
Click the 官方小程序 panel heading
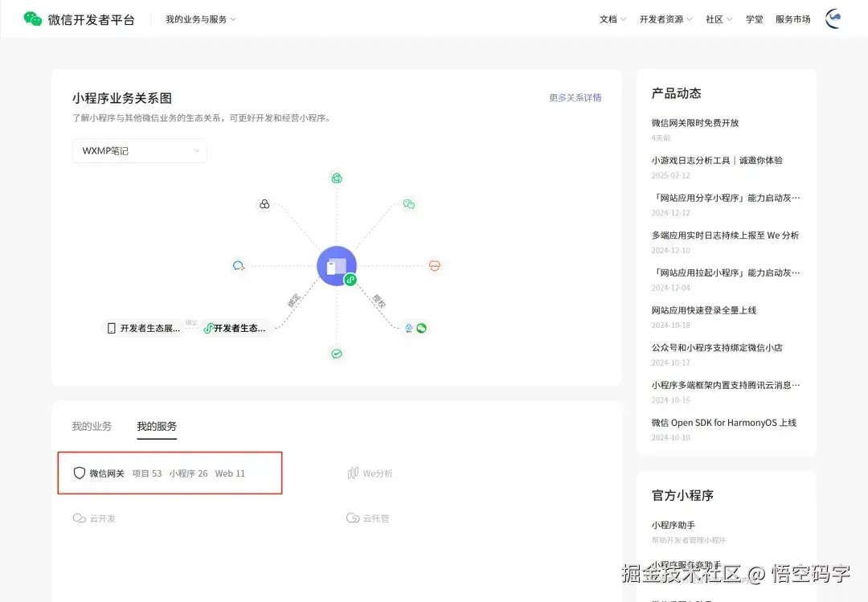pos(682,495)
